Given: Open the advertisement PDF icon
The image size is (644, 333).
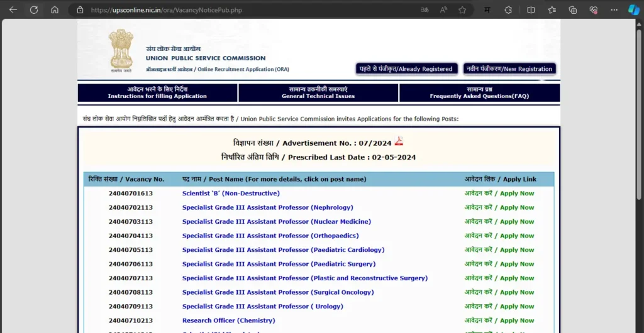Looking at the screenshot, I should (x=399, y=141).
